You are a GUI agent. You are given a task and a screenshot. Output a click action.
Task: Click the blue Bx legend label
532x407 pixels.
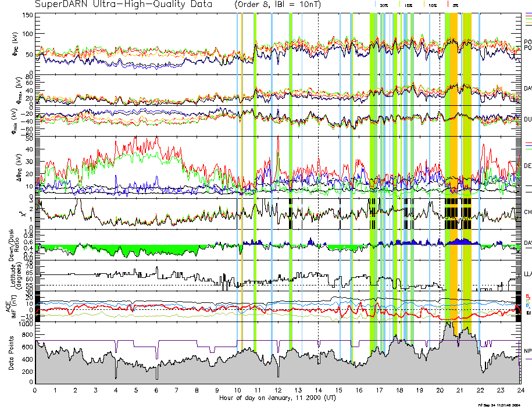527,305
